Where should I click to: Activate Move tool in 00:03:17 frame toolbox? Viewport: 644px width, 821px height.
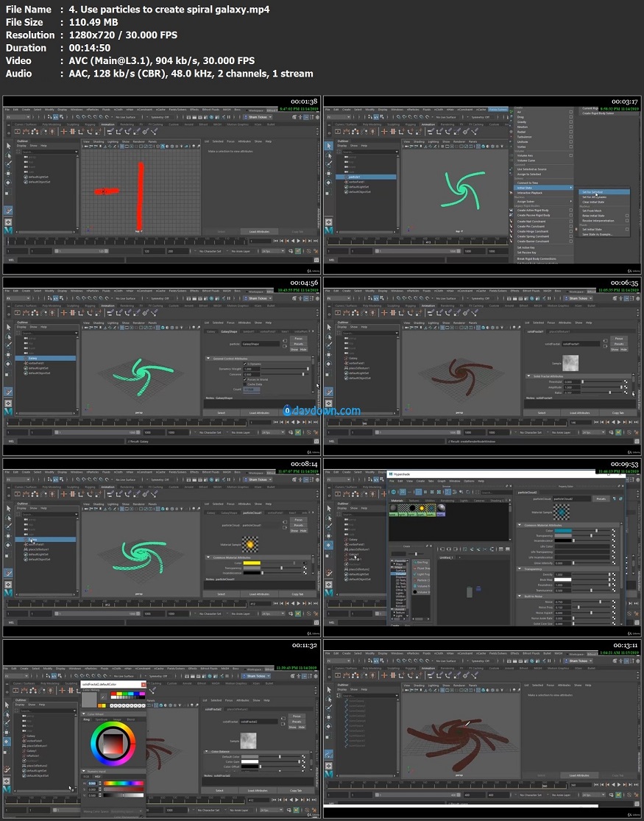coord(329,173)
